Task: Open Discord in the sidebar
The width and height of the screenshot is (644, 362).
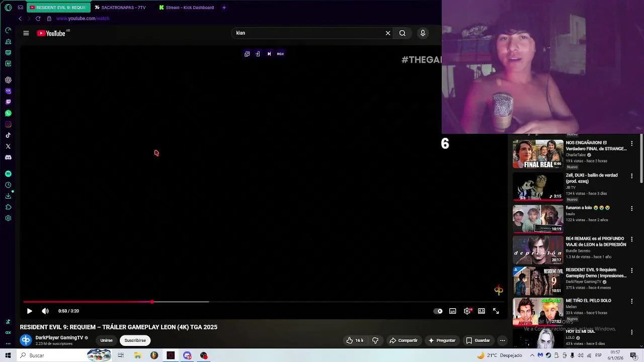Action: point(8,157)
